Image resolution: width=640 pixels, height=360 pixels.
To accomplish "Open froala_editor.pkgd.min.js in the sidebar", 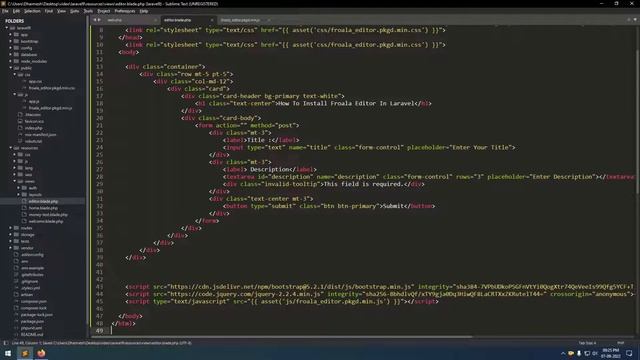I will (51, 108).
